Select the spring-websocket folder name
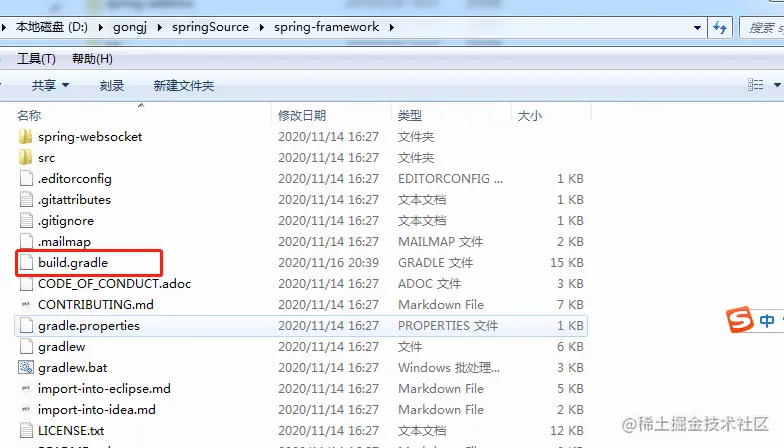 pyautogui.click(x=90, y=136)
